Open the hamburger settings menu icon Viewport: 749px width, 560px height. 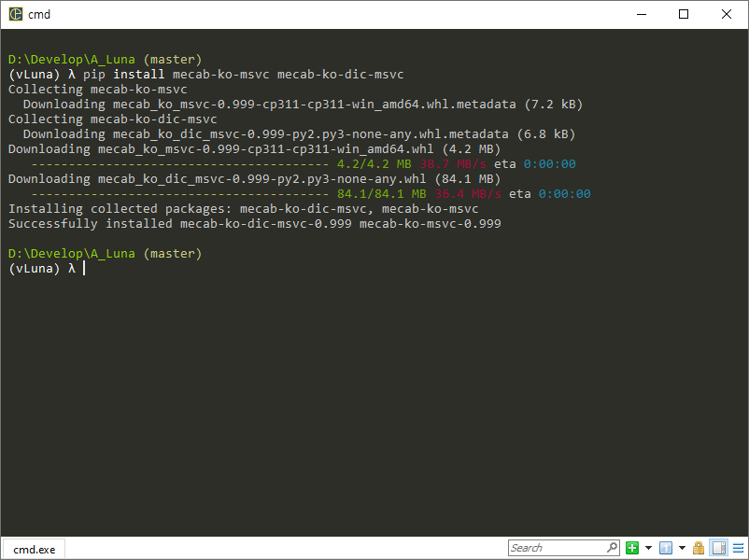pos(739,548)
